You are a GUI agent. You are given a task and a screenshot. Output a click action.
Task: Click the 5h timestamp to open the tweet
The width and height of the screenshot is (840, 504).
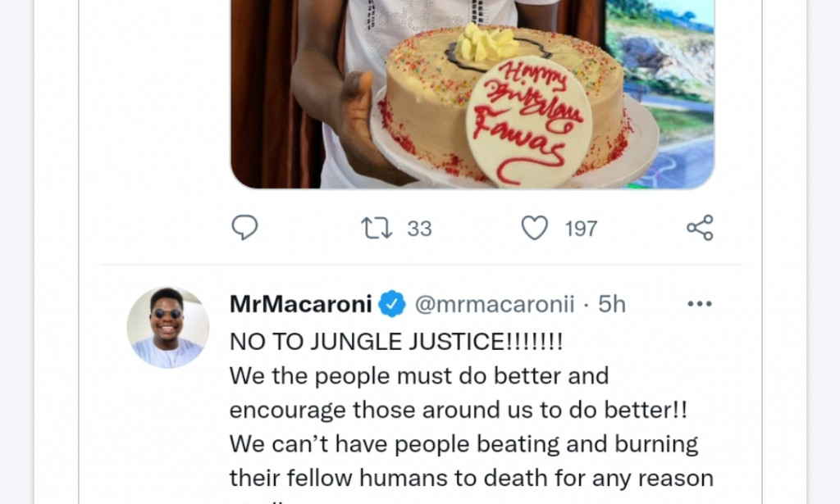610,303
